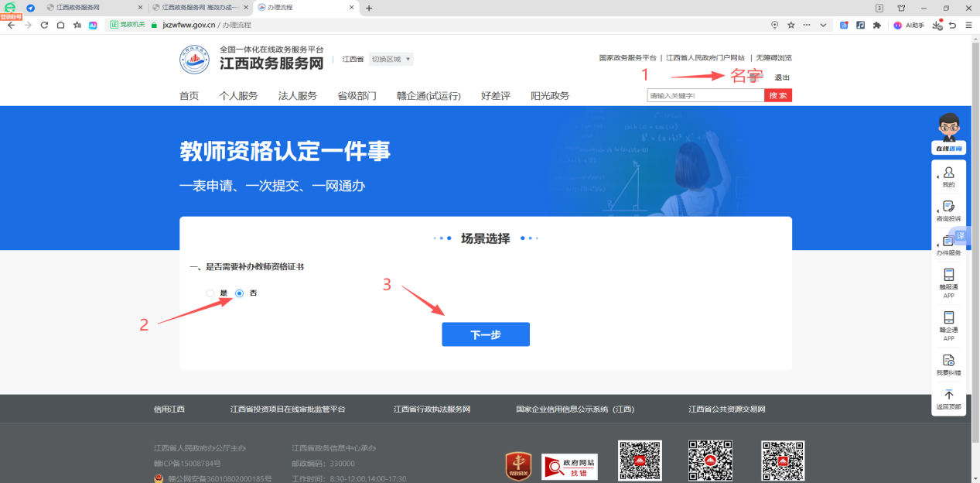
Task: Switch to the first 江西政务服务网 tab
Action: (x=91, y=8)
